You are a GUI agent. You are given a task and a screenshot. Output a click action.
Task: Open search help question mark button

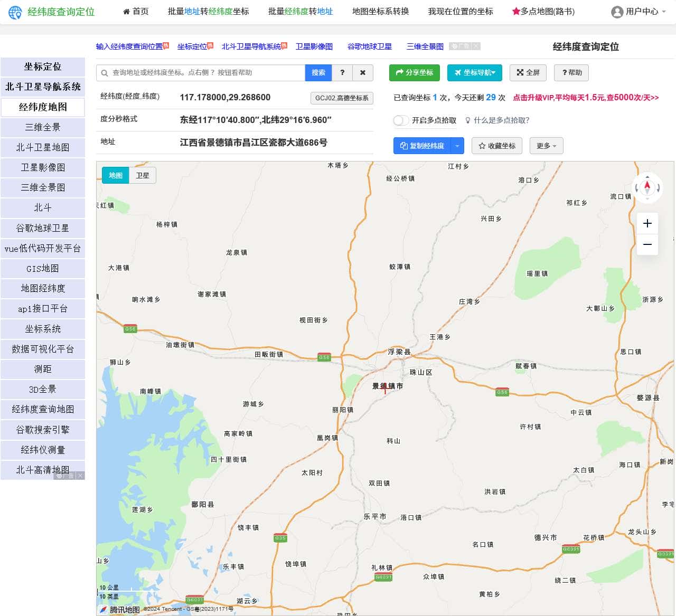(342, 73)
